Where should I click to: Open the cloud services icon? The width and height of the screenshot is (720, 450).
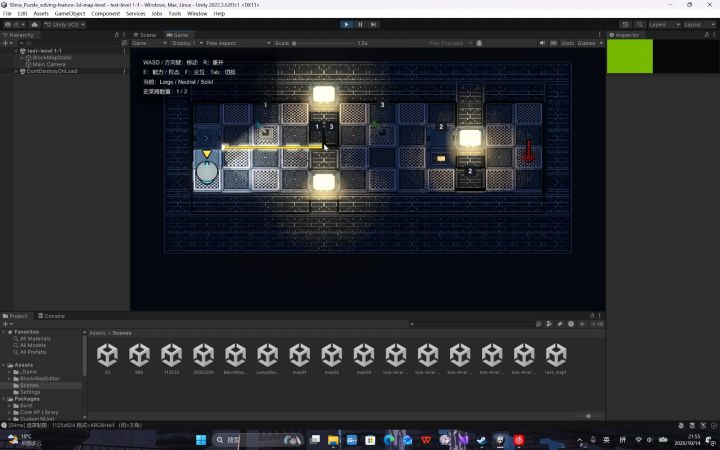click(34, 24)
